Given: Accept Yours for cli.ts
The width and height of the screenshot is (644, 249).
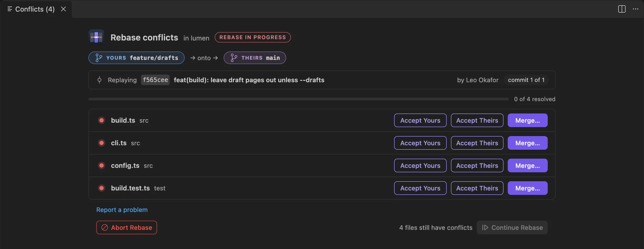Looking at the screenshot, I should pyautogui.click(x=420, y=143).
